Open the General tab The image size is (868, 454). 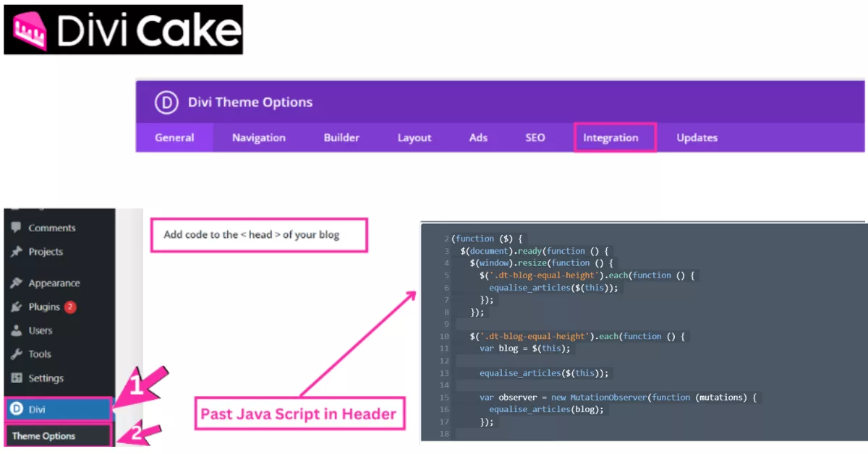point(174,137)
